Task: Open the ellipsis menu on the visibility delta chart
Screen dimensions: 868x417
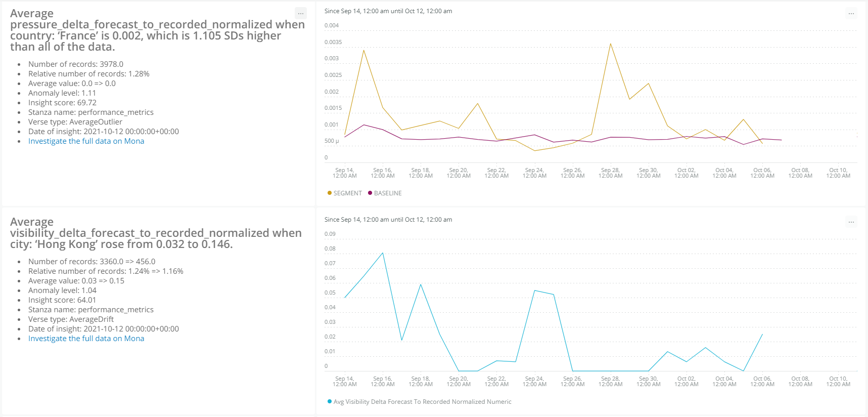Action: tap(851, 222)
